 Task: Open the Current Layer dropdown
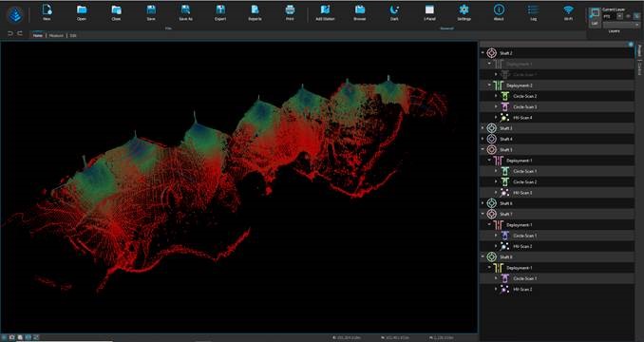coord(613,16)
